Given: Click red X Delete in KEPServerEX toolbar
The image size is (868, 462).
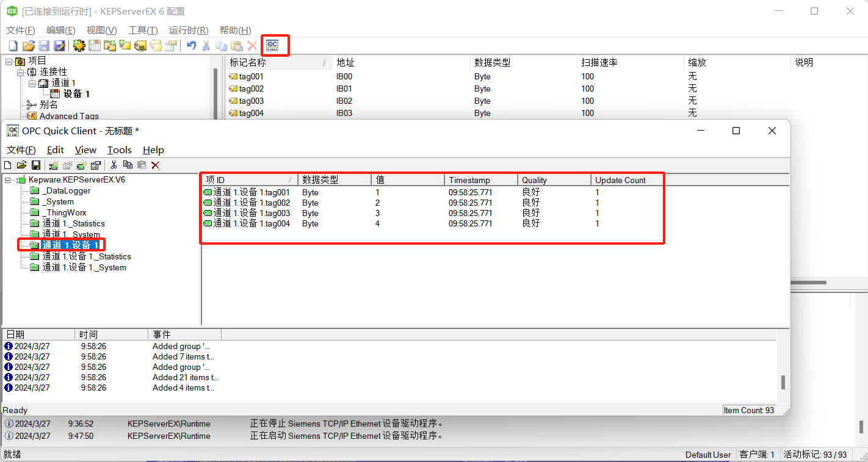Looking at the screenshot, I should (x=252, y=46).
